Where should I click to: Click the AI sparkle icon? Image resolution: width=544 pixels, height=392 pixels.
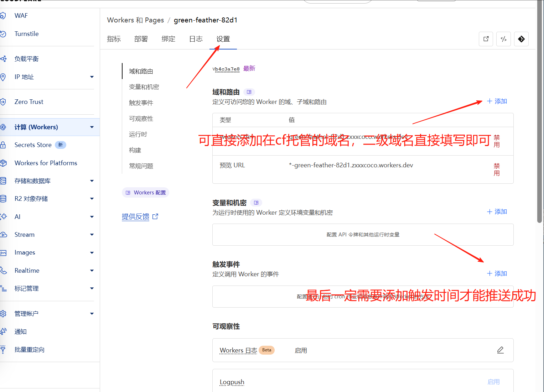coord(3,216)
